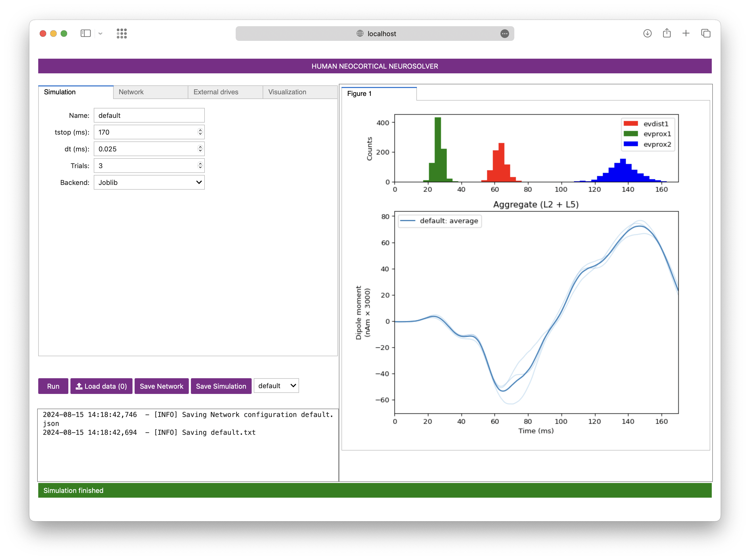This screenshot has height=560, width=750.
Task: Select the Visualization tab
Action: point(300,92)
